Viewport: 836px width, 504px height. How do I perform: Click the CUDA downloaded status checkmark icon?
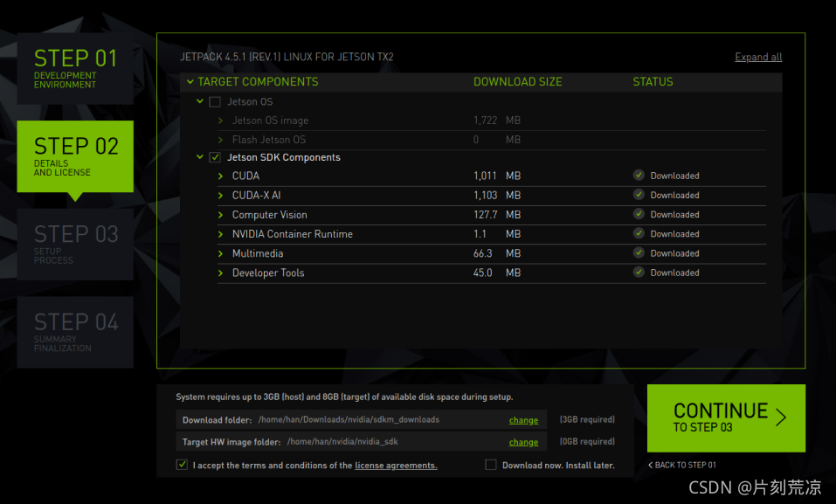tap(639, 175)
